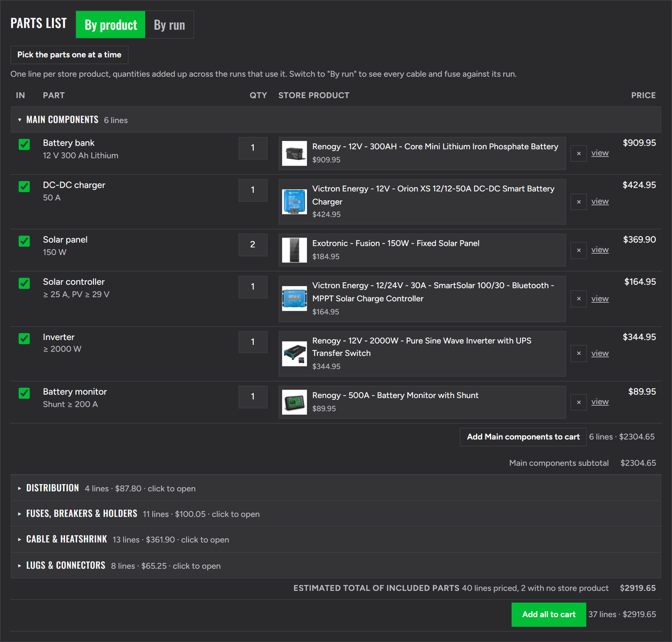Remove the Renogy Battery Monitor product
The height and width of the screenshot is (642, 672).
point(578,402)
